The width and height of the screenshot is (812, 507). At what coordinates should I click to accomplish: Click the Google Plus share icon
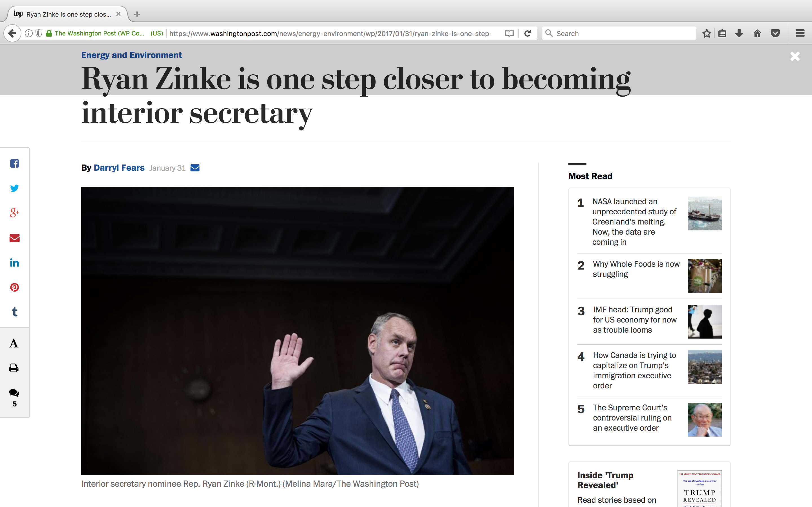pyautogui.click(x=15, y=213)
